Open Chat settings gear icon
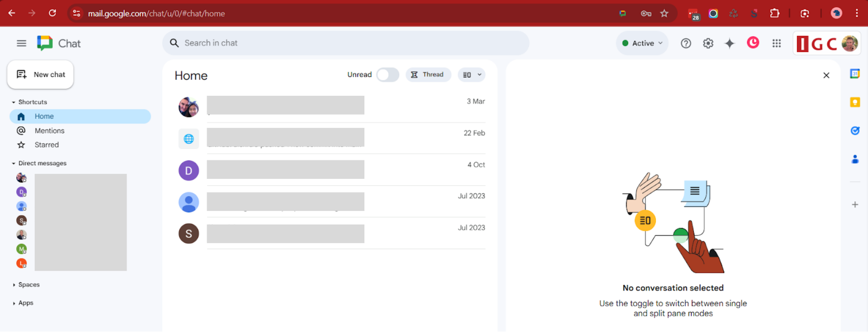 [x=708, y=43]
